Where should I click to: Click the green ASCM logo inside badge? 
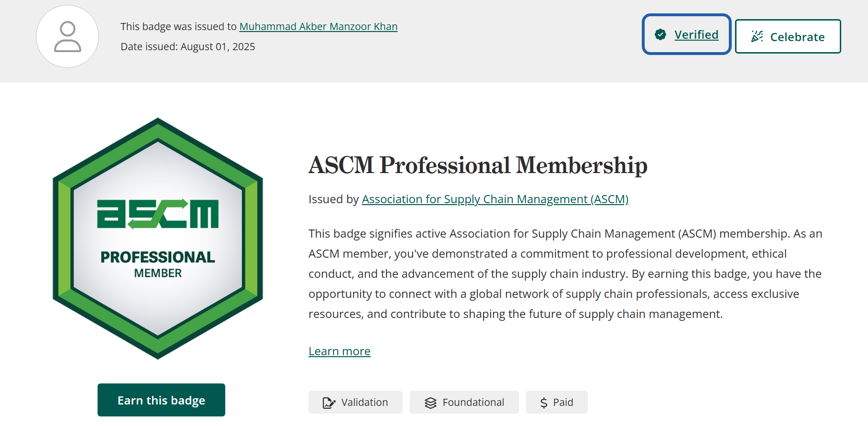coord(158,214)
